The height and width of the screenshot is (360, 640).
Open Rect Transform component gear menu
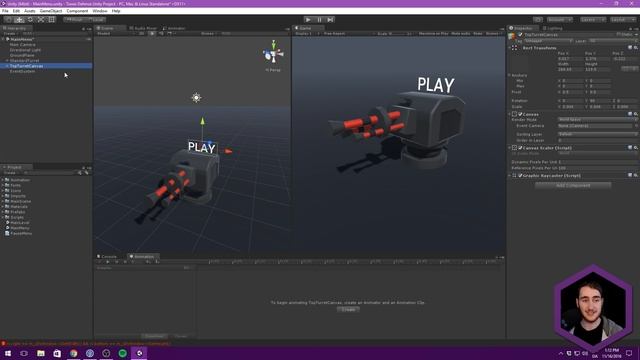(636, 48)
